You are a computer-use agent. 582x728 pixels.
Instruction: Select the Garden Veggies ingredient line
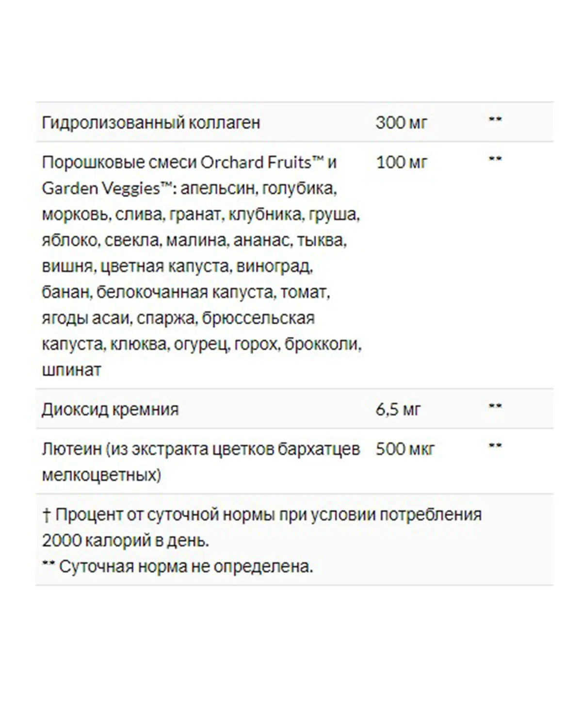coord(189,188)
